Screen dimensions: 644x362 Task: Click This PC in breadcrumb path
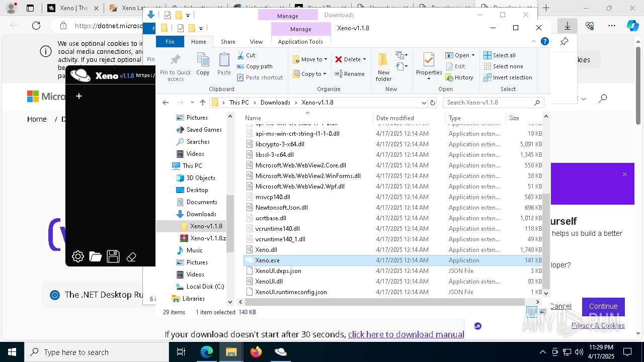click(x=239, y=103)
